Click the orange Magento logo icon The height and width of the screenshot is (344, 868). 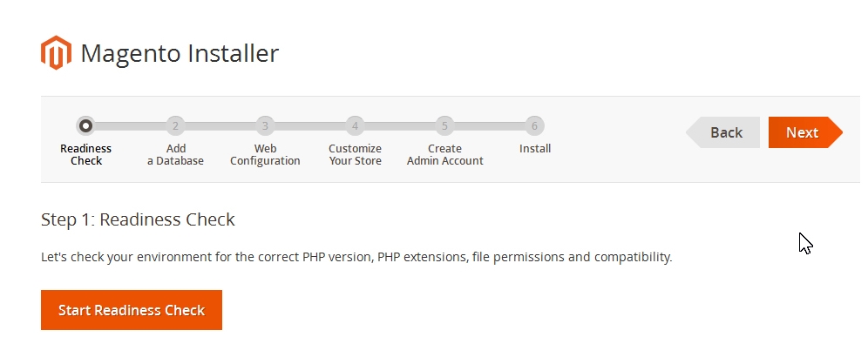56,52
